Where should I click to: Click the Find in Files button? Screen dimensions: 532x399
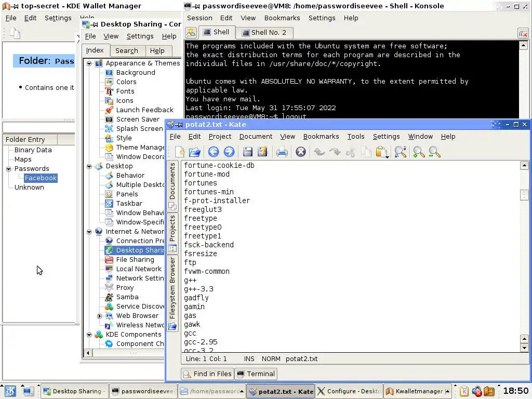point(207,374)
